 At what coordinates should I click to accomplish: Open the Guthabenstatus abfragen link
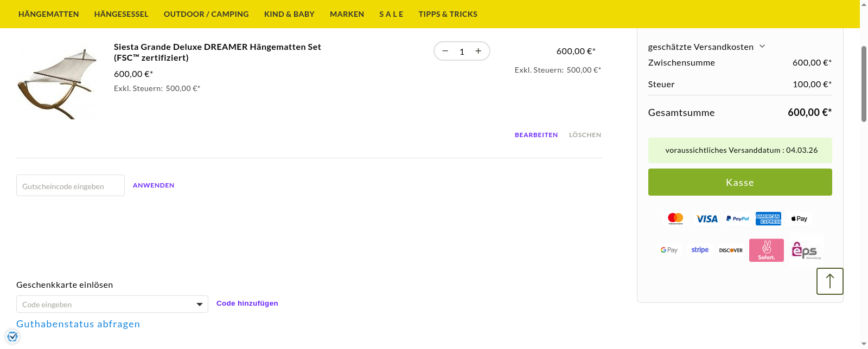tap(78, 324)
